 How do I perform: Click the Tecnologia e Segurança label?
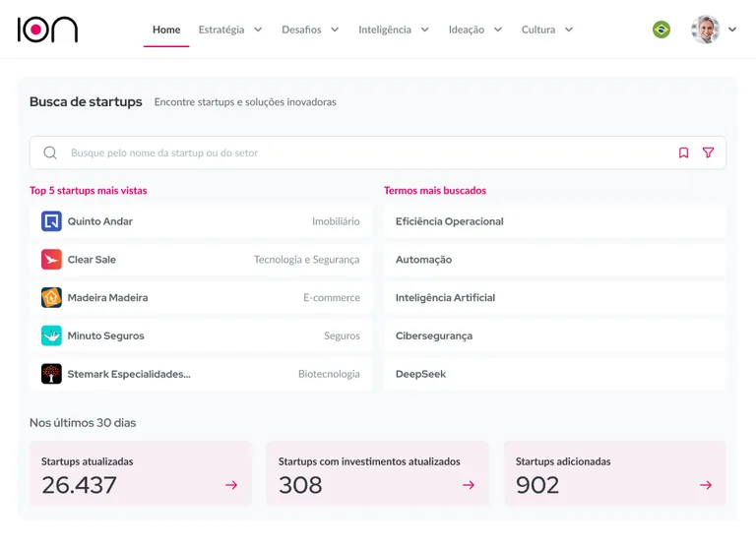point(307,260)
